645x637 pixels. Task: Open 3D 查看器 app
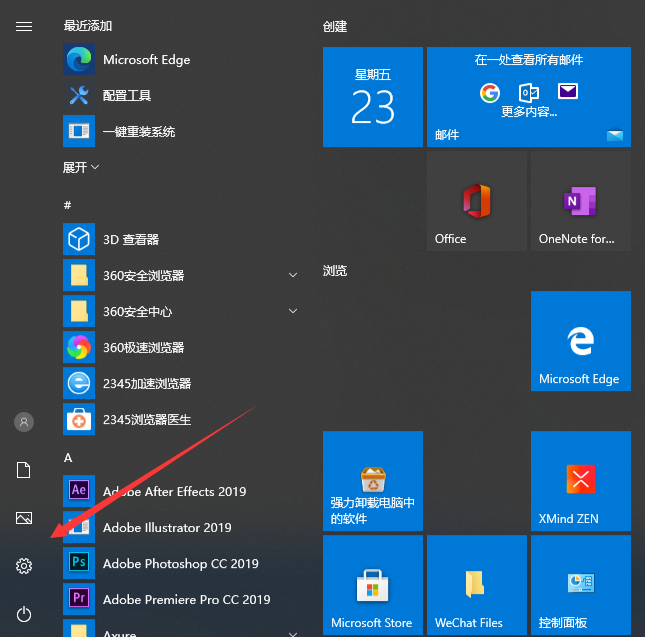click(x=130, y=240)
